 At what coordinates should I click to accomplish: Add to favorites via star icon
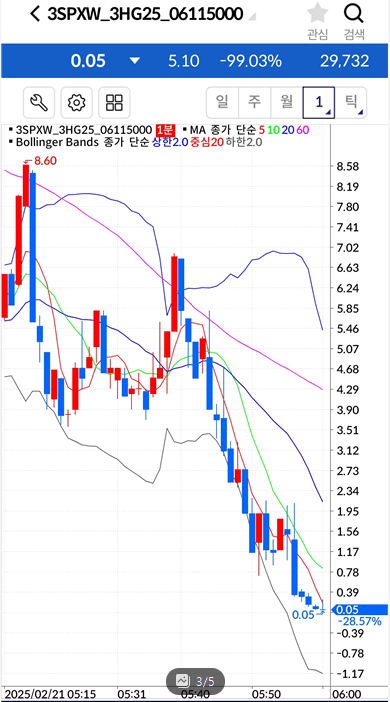(x=317, y=13)
